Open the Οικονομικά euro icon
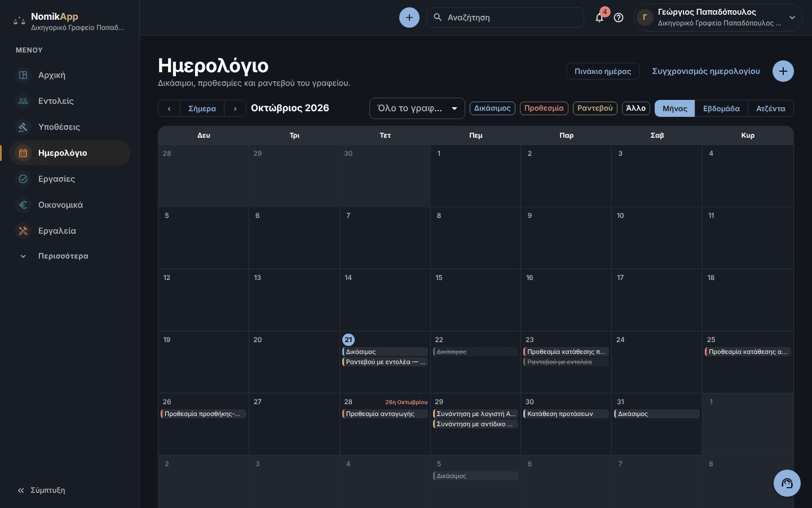This screenshot has width=812, height=508. 23,205
